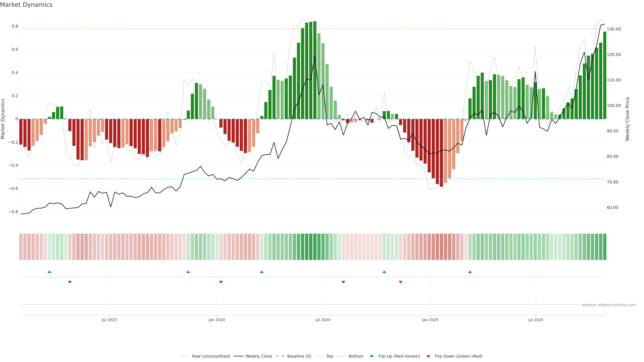Click the last green flip-up triangle marker
Viewport: 644px width, 362px height.
pos(470,272)
